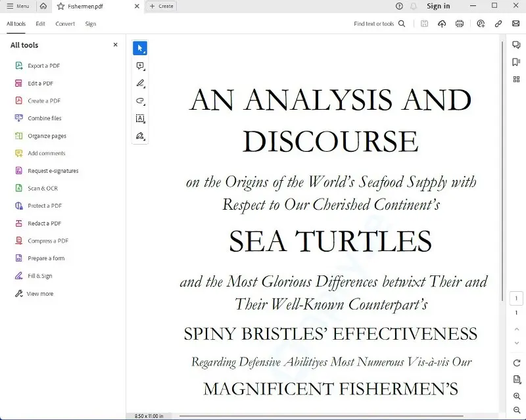Open the Convert tab
The width and height of the screenshot is (526, 420).
[65, 24]
